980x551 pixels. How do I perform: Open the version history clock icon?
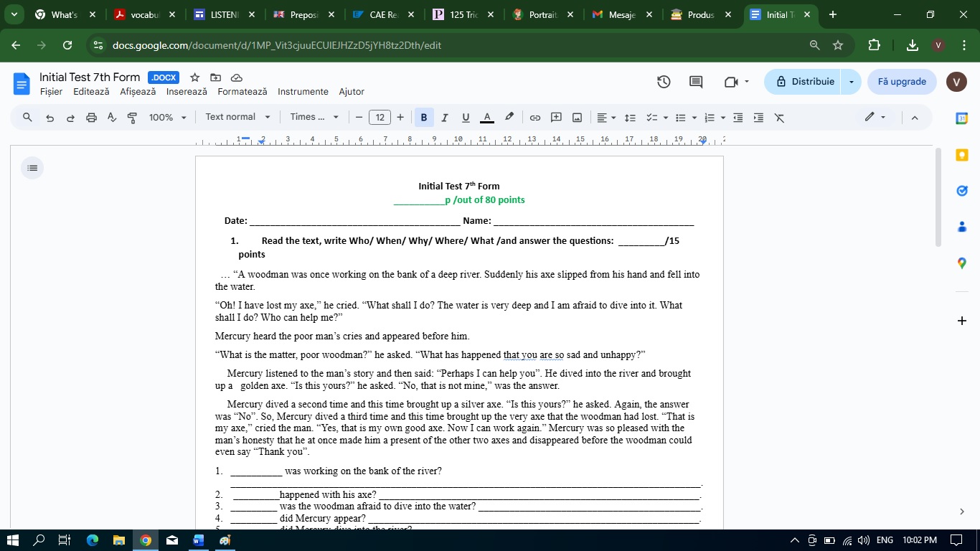pyautogui.click(x=664, y=82)
